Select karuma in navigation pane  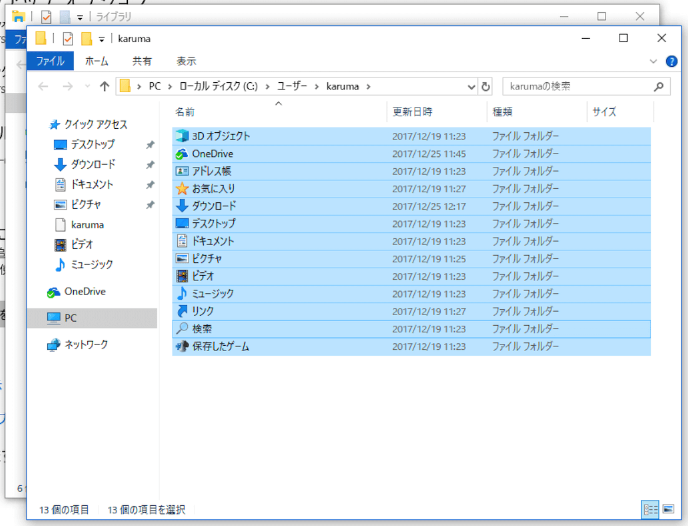click(87, 225)
